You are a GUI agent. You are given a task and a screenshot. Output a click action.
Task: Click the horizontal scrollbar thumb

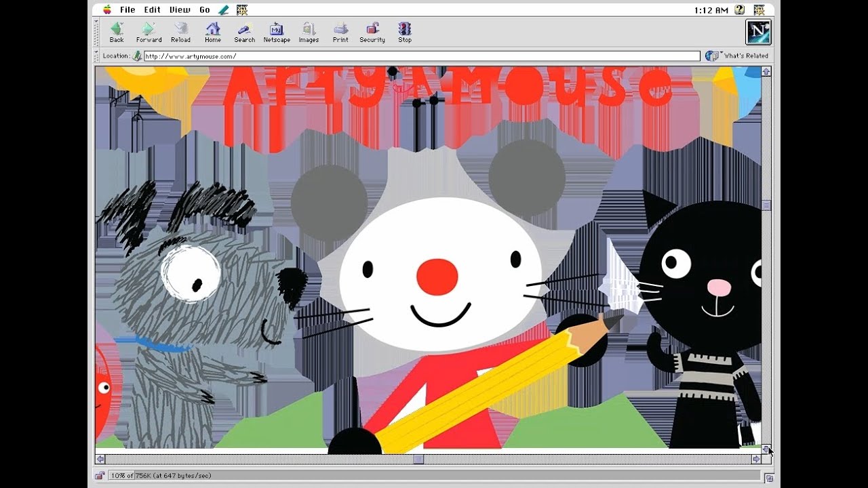coord(418,459)
